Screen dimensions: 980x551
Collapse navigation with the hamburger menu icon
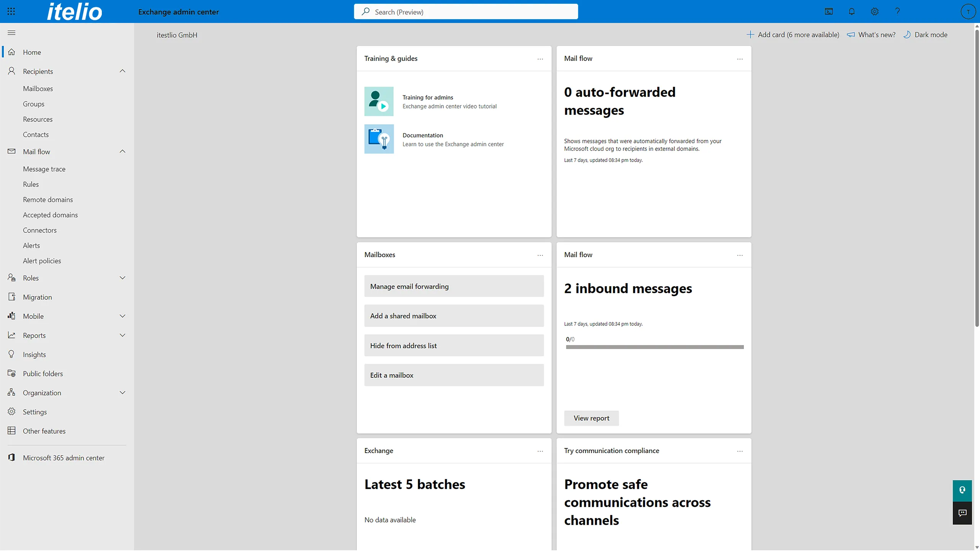(x=11, y=33)
